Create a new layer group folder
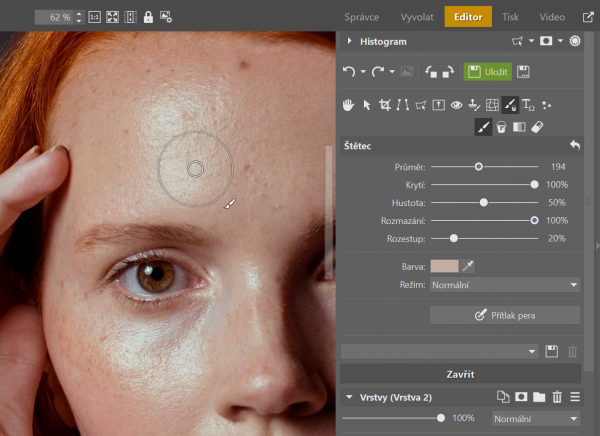The image size is (600, 436). tap(539, 397)
